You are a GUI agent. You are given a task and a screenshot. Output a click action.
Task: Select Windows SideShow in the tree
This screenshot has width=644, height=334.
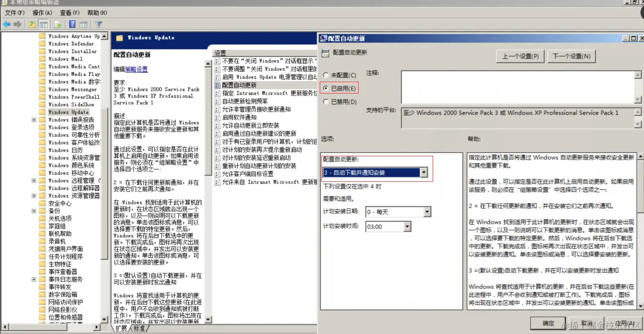pos(71,105)
